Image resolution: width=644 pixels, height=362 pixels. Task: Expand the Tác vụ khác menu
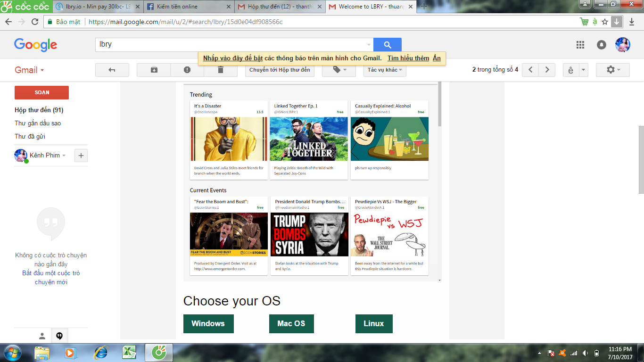(x=385, y=70)
